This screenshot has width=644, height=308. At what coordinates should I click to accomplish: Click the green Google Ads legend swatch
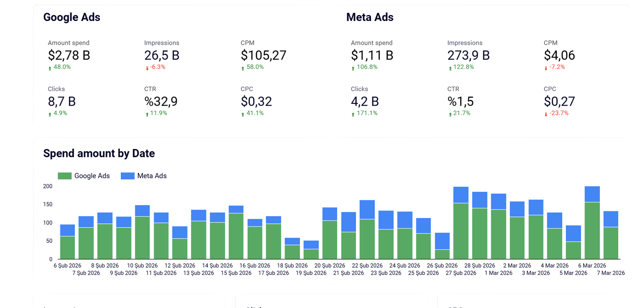(x=64, y=176)
